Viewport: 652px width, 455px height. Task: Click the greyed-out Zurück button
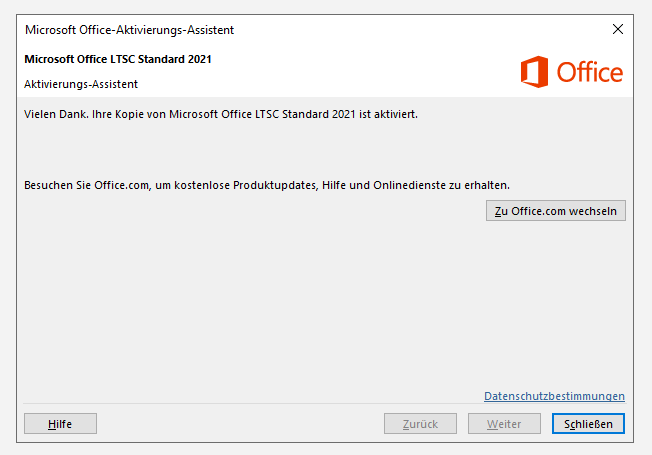click(x=420, y=424)
